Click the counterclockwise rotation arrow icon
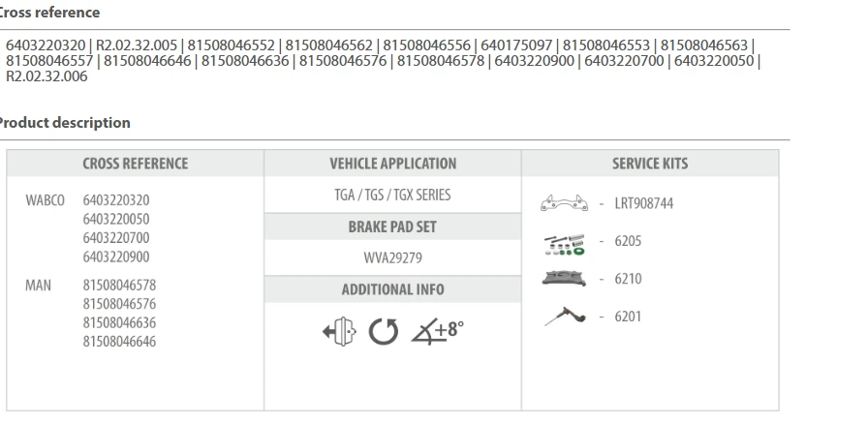868x423 pixels. point(384,331)
